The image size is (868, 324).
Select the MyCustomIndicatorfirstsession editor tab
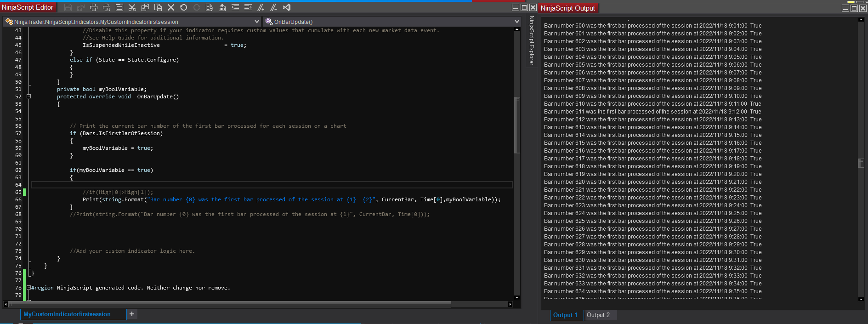[67, 314]
